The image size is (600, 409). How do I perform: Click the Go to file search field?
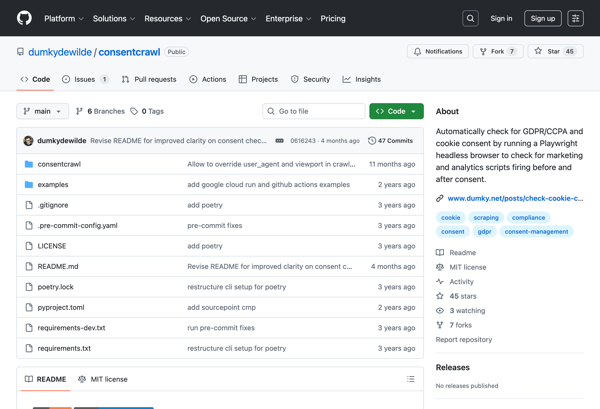(314, 111)
